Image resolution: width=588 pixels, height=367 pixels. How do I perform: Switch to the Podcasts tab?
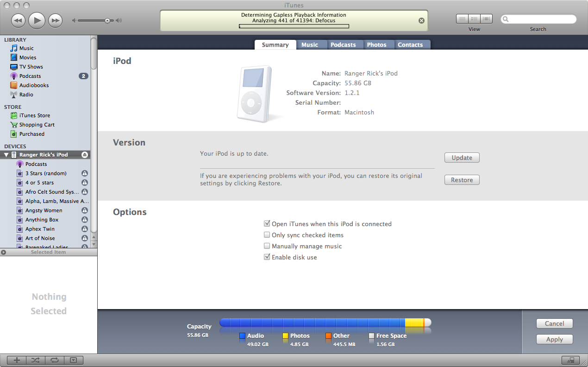click(x=343, y=45)
